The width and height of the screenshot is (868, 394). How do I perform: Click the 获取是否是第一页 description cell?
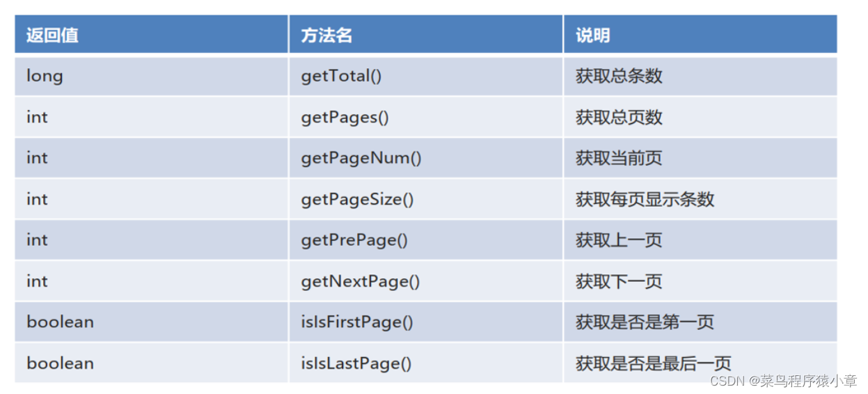click(700, 322)
